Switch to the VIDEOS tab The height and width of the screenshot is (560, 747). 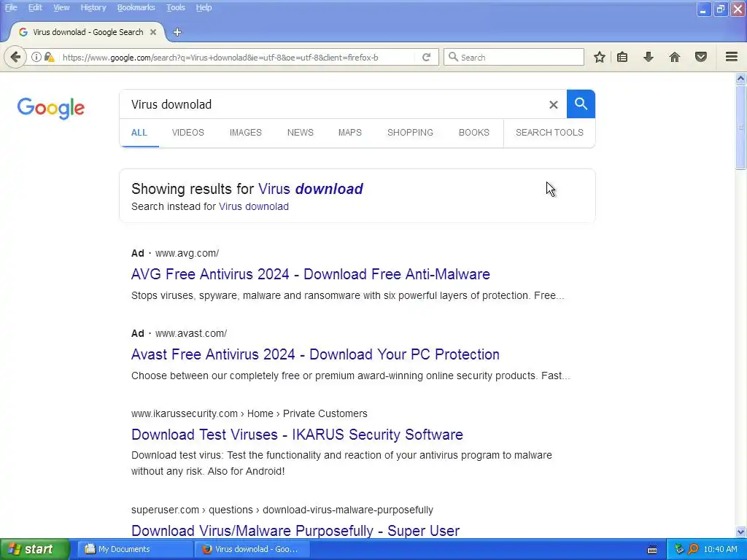coord(187,133)
